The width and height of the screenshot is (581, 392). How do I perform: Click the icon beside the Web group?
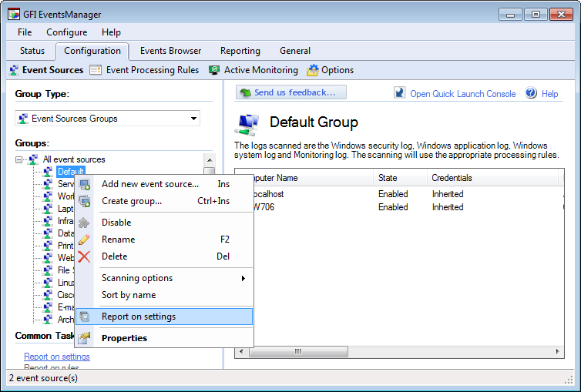[x=48, y=258]
